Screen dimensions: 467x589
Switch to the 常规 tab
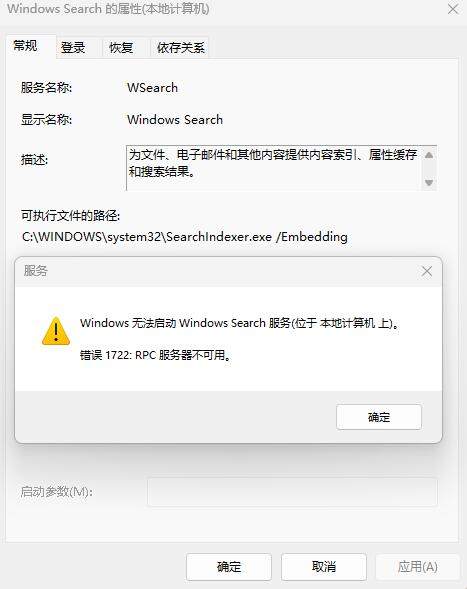(26, 46)
